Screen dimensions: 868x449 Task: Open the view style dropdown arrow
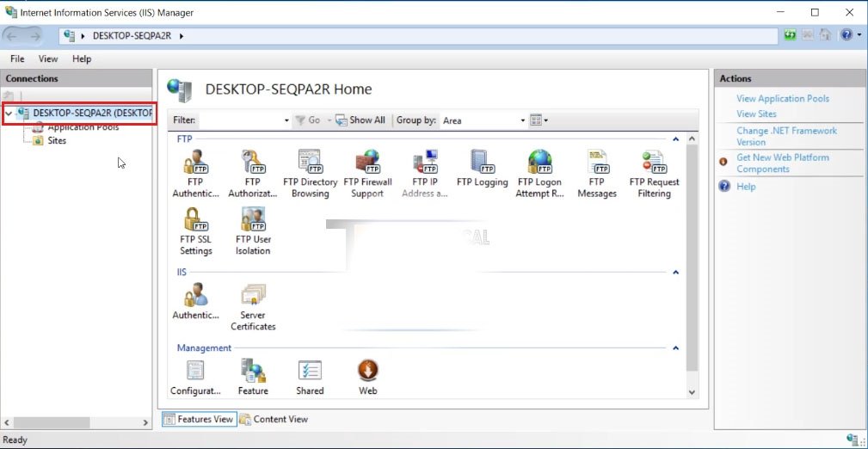coord(545,120)
